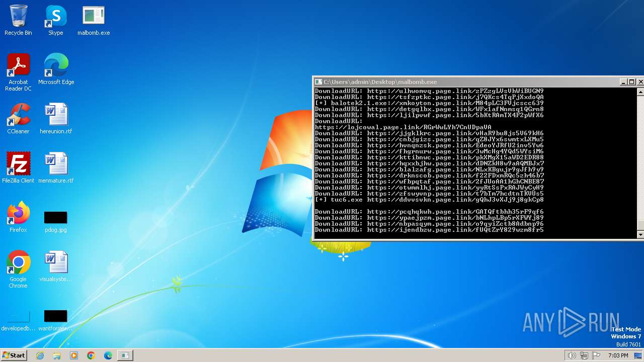Click the ulhwomvq.page.link URL line

coord(429,91)
